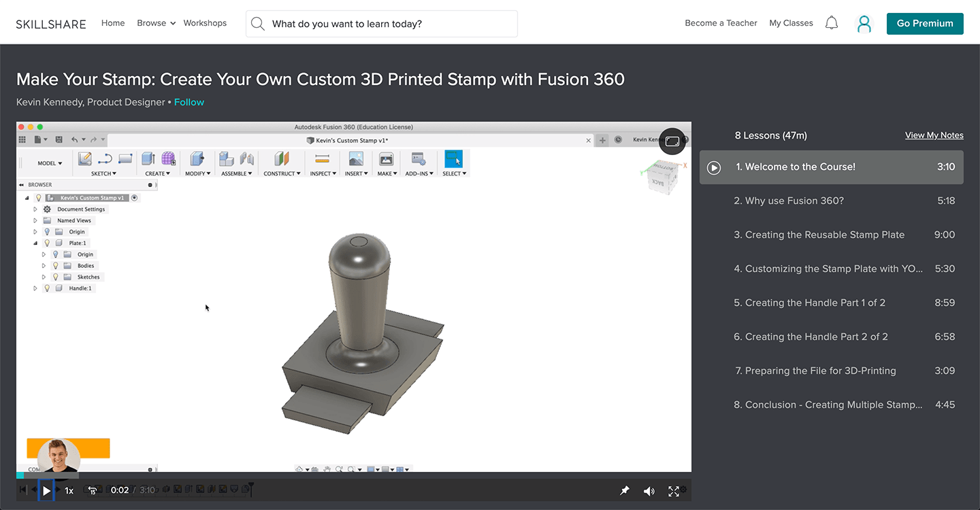Open My Classes
This screenshot has width=980, height=510.
click(x=791, y=23)
